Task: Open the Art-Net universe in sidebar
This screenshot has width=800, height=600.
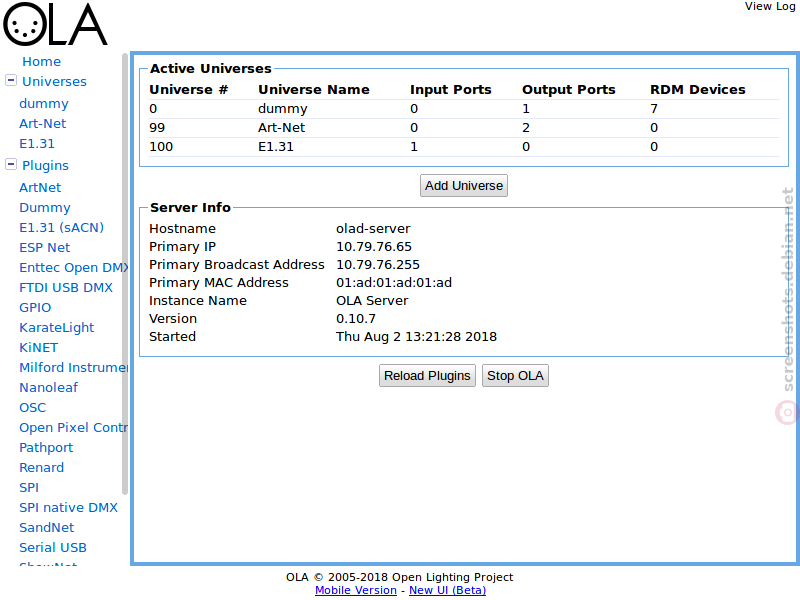Action: click(42, 123)
